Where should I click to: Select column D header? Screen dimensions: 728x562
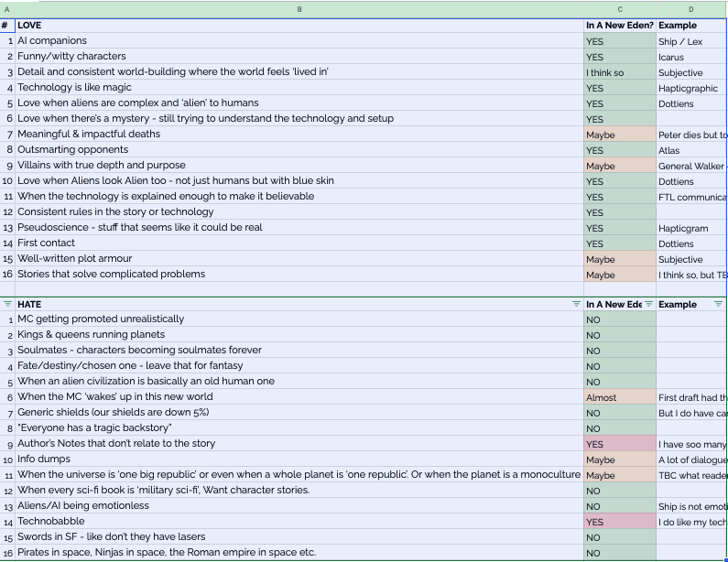691,9
